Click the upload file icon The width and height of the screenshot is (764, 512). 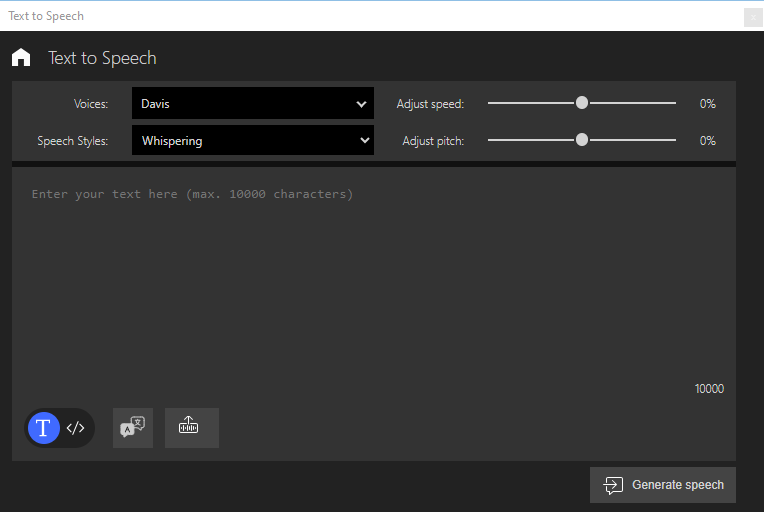tap(188, 427)
